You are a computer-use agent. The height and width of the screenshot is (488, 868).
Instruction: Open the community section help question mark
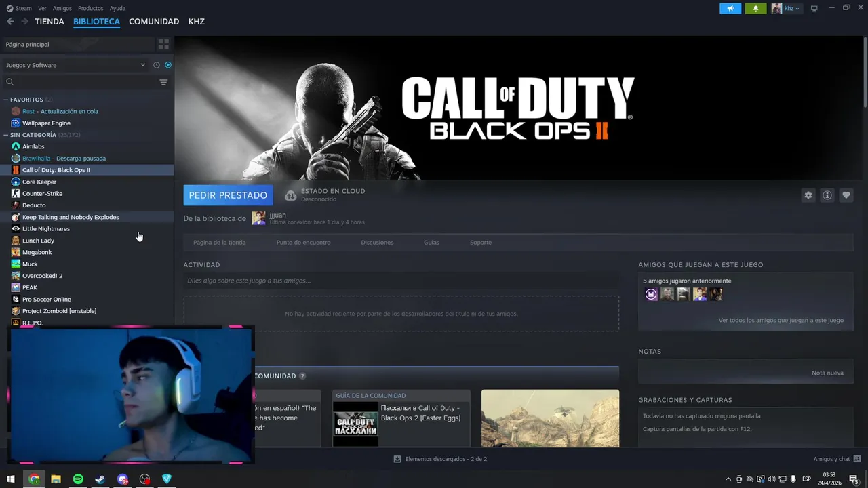click(302, 376)
